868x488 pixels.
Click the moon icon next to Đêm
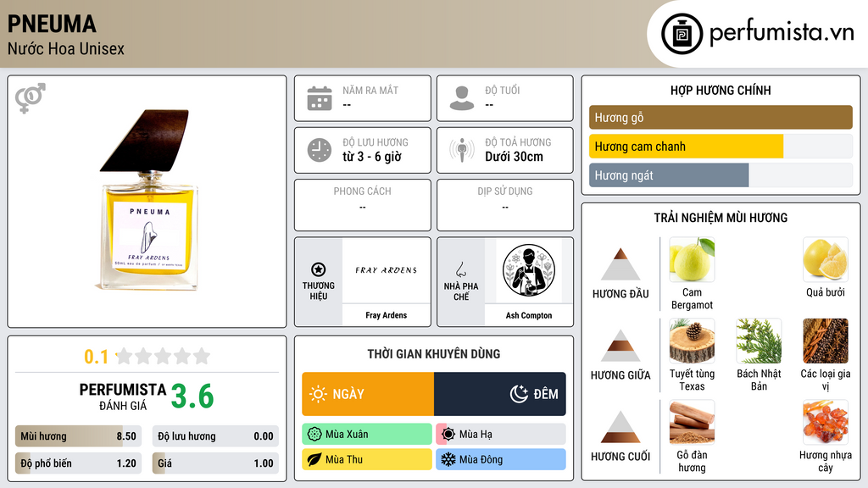tap(519, 394)
